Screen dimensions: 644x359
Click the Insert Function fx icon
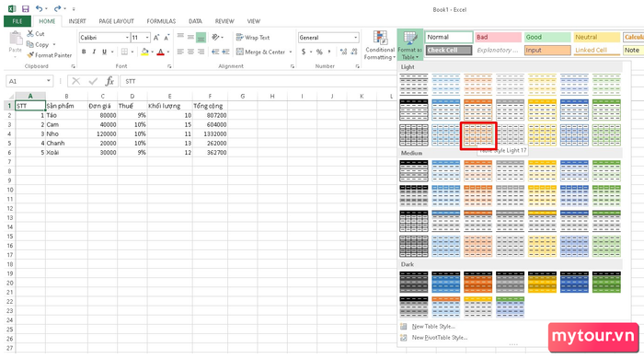[109, 81]
